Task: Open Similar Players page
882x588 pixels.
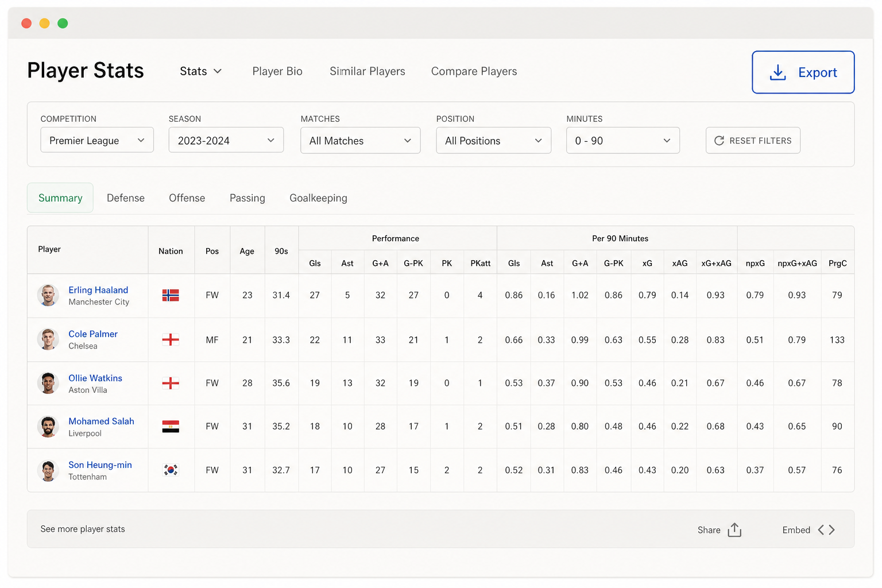Action: coord(367,71)
